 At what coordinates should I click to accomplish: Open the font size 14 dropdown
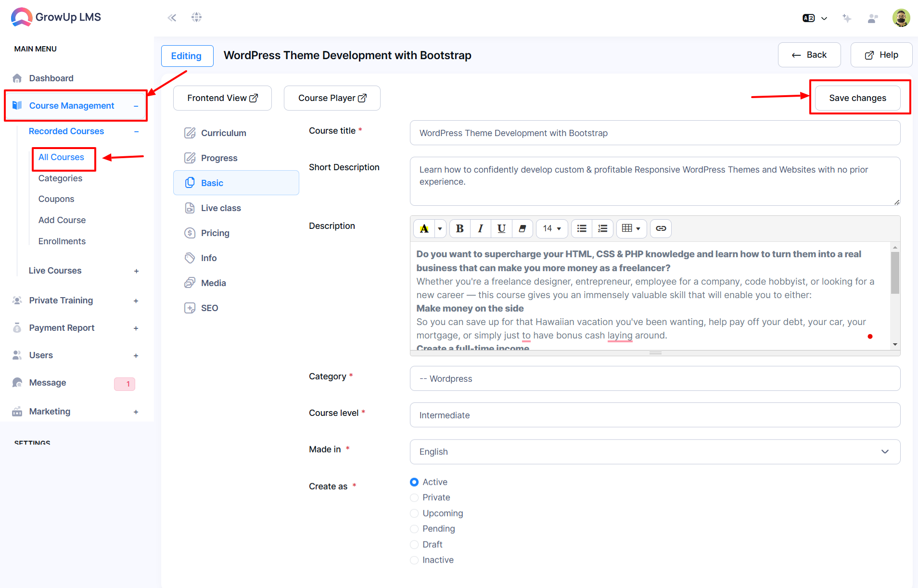pyautogui.click(x=552, y=228)
